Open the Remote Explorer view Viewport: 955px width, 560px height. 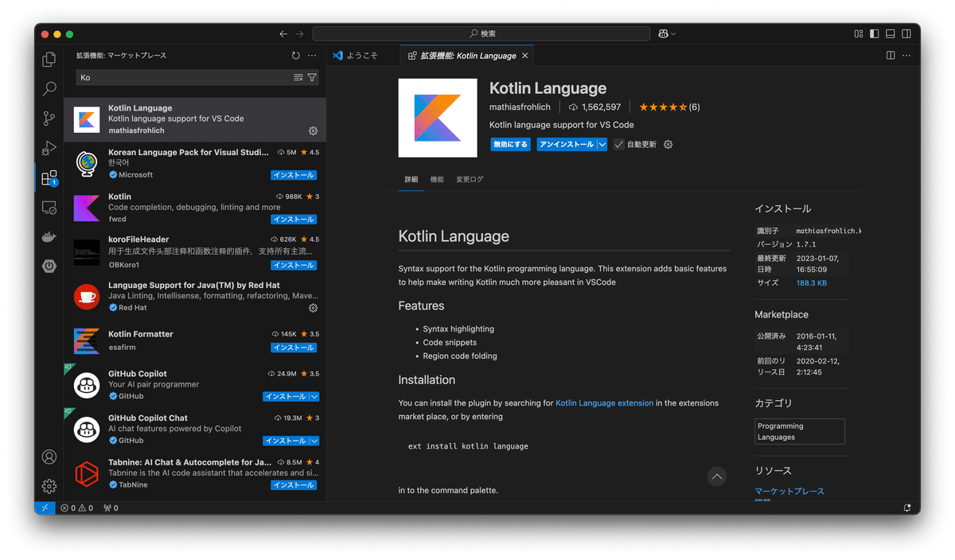(49, 207)
